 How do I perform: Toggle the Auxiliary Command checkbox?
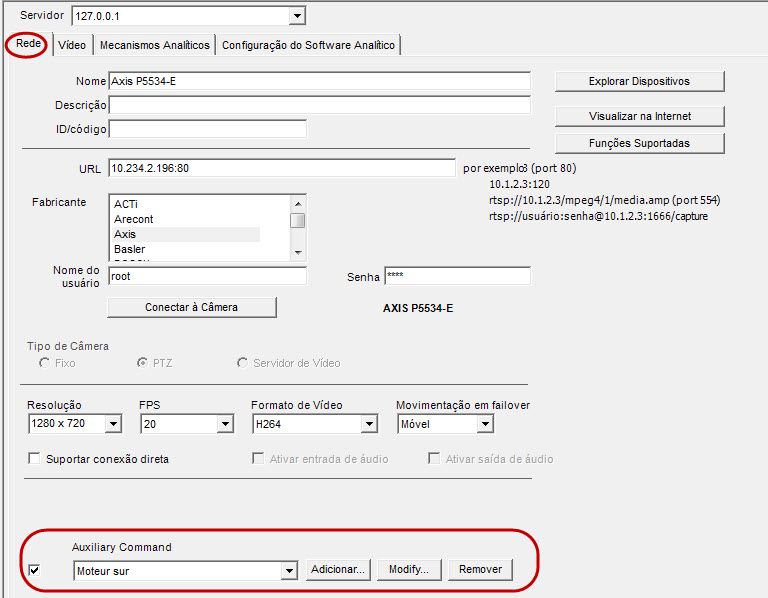click(x=34, y=570)
